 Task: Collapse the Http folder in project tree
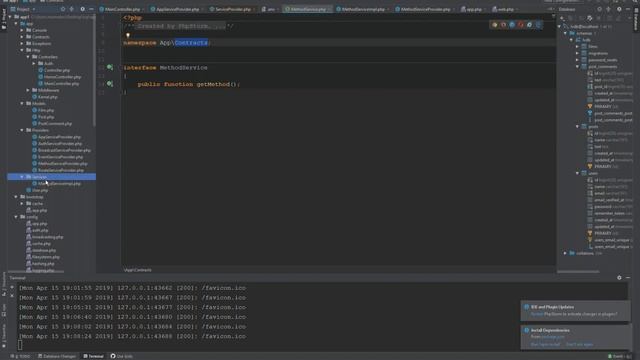pos(22,50)
